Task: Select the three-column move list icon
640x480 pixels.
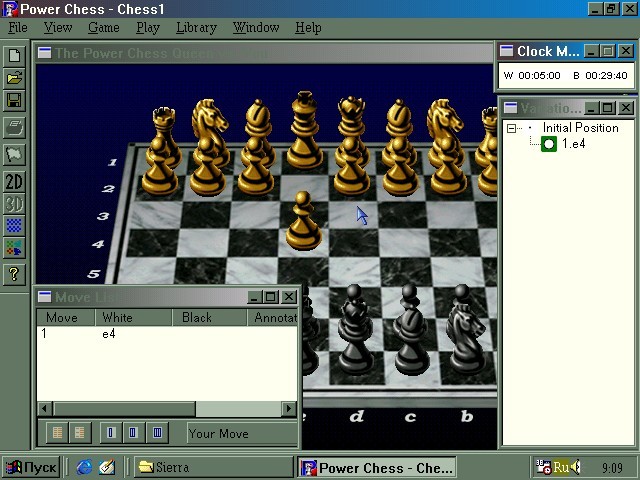Action: pyautogui.click(x=157, y=433)
